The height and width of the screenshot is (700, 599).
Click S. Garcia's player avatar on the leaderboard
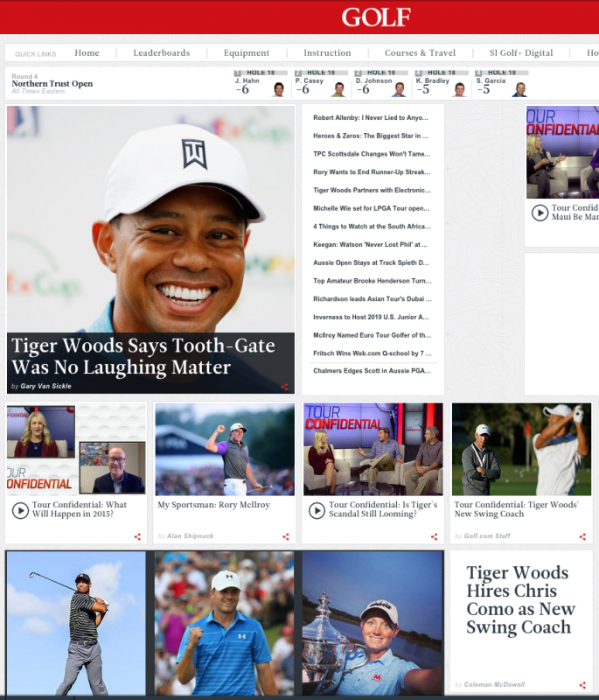pyautogui.click(x=520, y=89)
